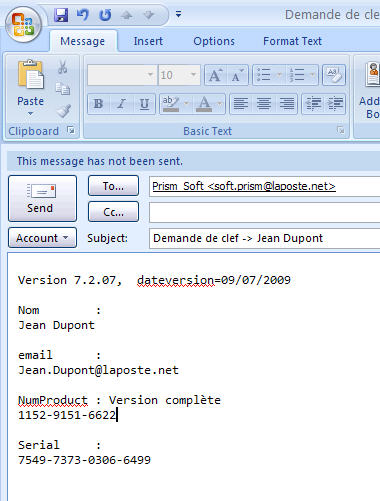Increase paragraph indent

(x=335, y=104)
